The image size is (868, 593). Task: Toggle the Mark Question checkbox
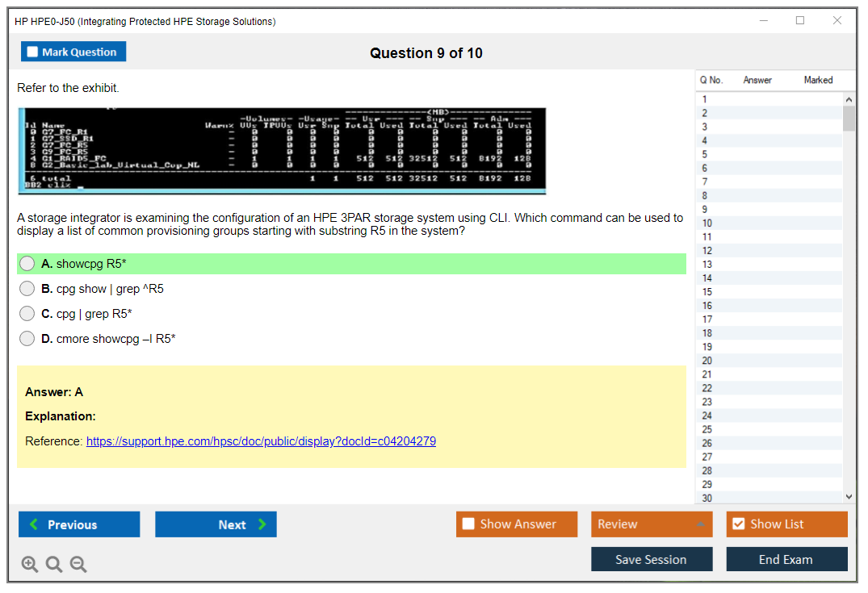(x=33, y=52)
